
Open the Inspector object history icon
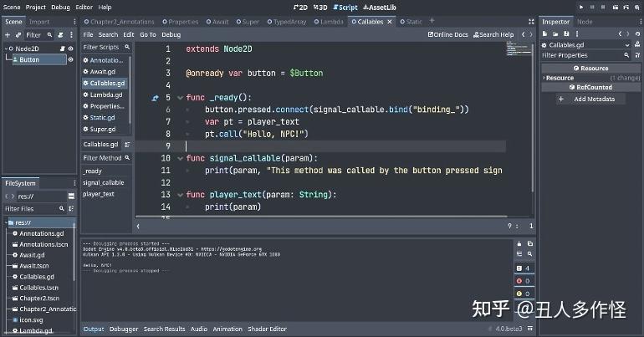(x=637, y=34)
